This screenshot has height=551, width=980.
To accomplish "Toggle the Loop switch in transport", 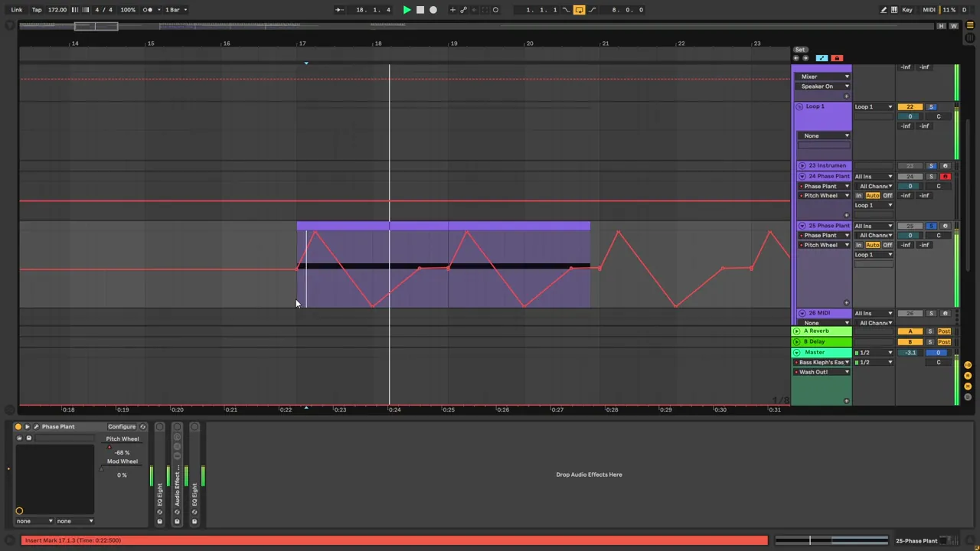I will click(x=579, y=10).
